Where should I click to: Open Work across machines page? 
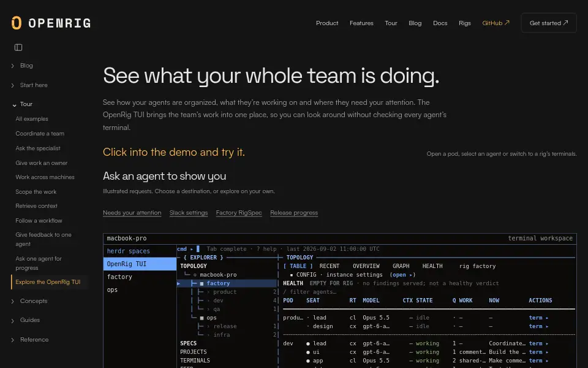click(x=45, y=177)
